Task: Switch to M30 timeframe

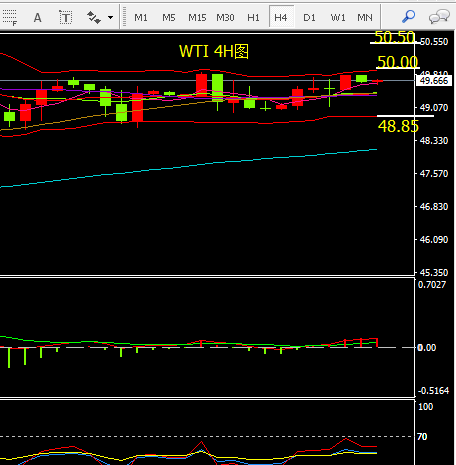Action: (225, 17)
